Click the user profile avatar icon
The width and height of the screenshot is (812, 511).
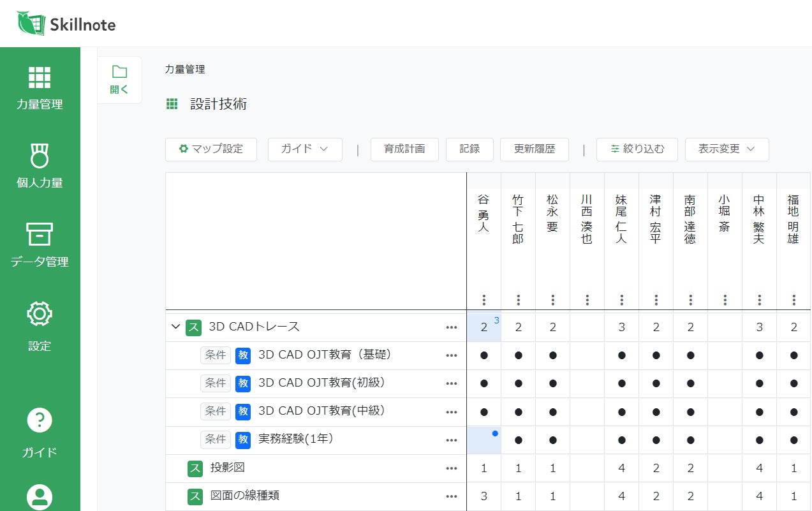click(40, 497)
